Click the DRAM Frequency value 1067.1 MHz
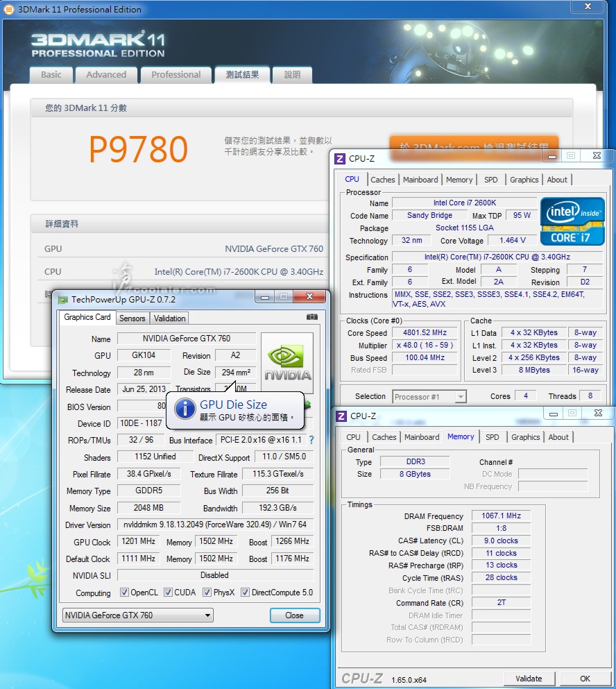 pos(501,516)
